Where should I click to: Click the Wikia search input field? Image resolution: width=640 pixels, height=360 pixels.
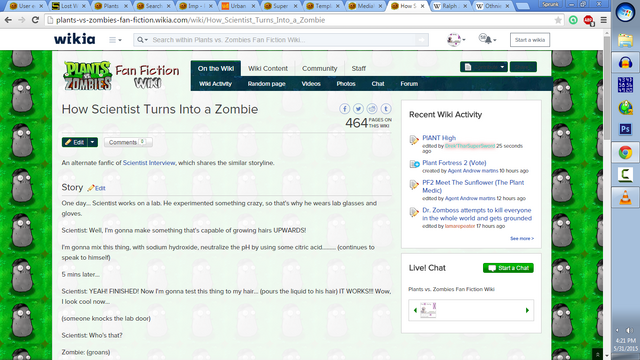point(282,40)
